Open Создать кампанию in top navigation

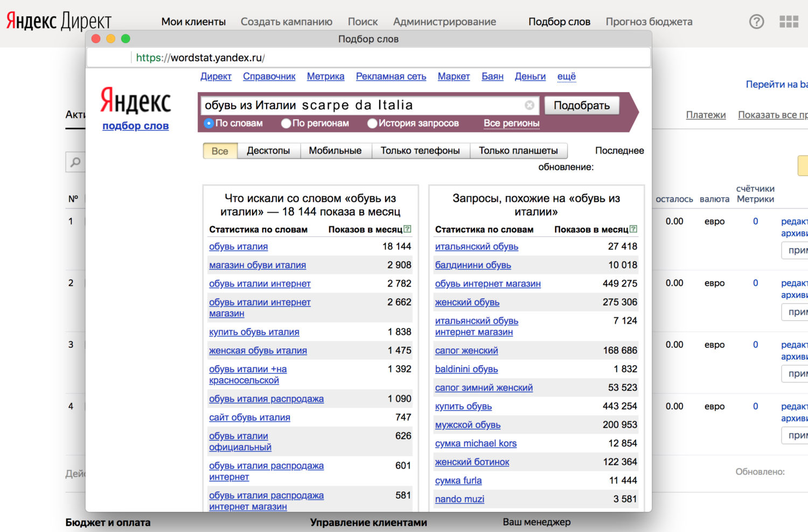(287, 22)
